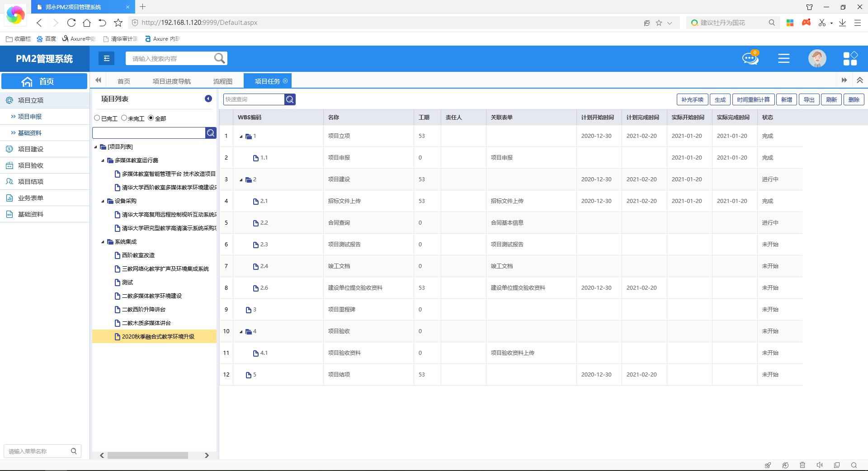The width and height of the screenshot is (868, 471).
Task: Select the 已完工 radio button
Action: coord(97,118)
